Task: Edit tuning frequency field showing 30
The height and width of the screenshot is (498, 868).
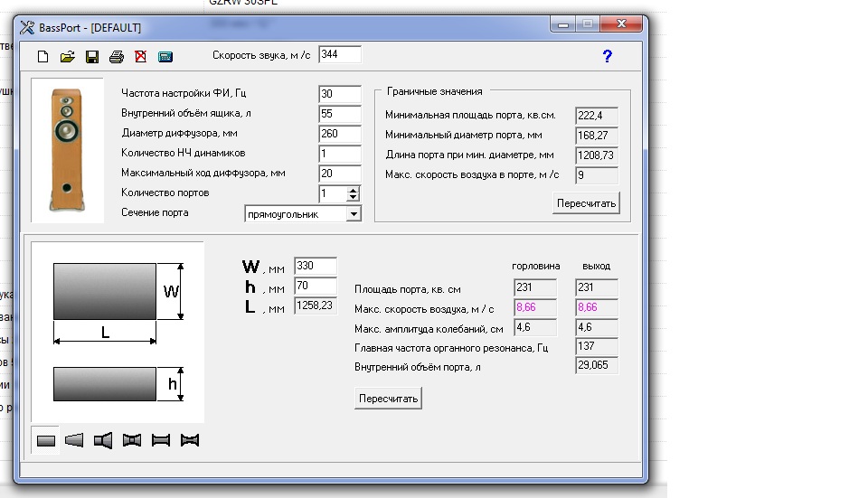Action: click(340, 94)
